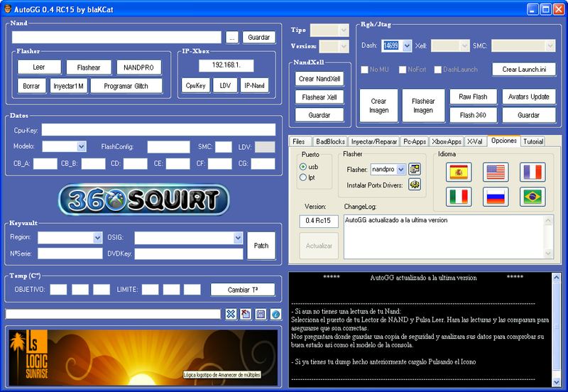Click the DVDKey input field

point(189,254)
